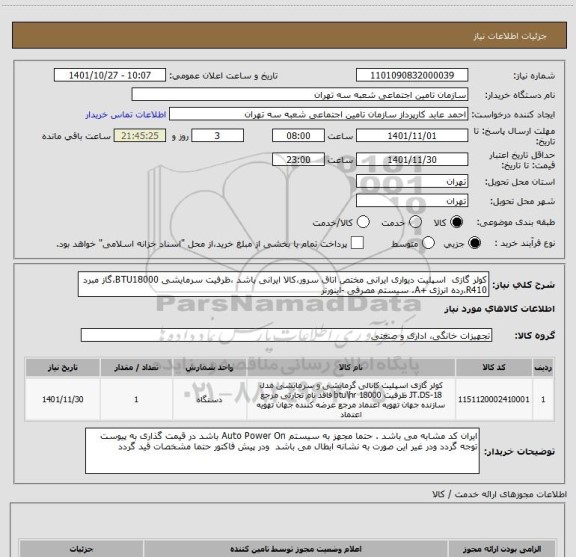Choose the جزیی purchase process option
This screenshot has width=576, height=557.
click(x=474, y=243)
